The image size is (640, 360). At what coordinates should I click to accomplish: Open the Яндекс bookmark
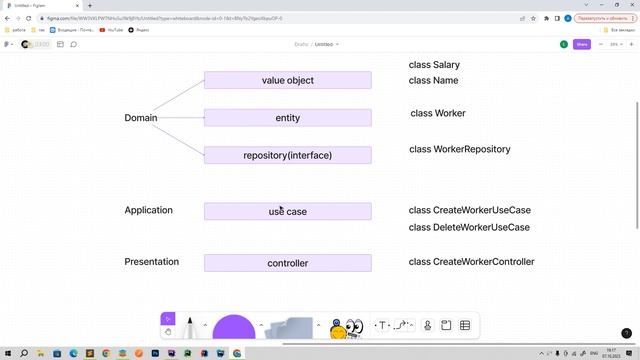139,30
